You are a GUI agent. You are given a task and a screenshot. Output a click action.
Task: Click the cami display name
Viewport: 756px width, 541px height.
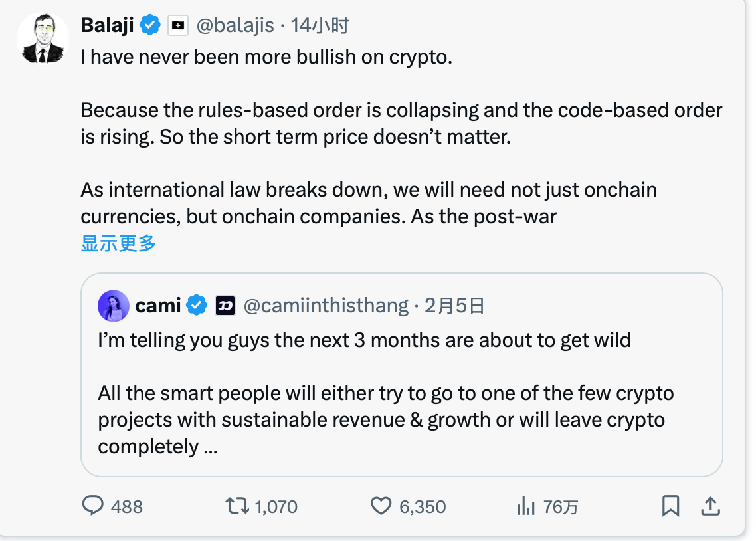coord(158,305)
